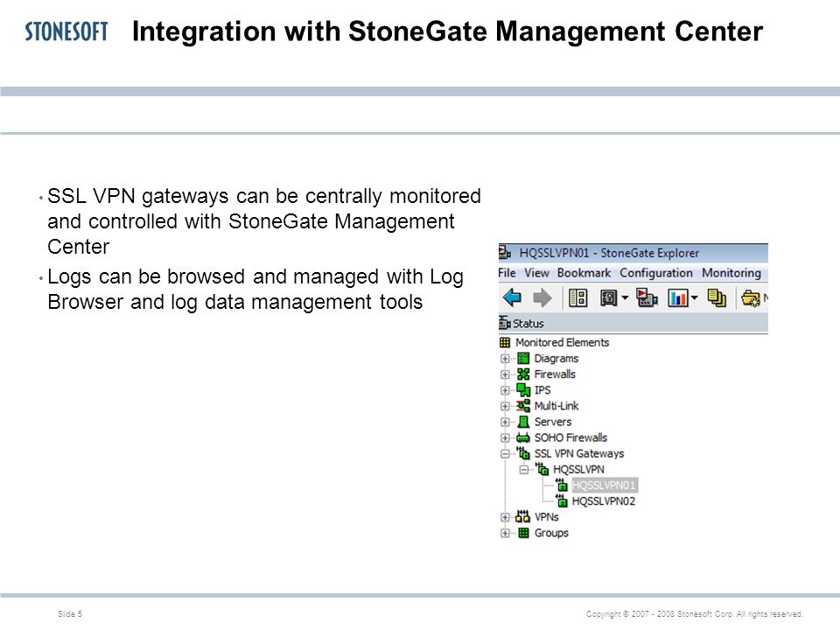Image resolution: width=840 pixels, height=630 pixels.
Task: Select the Multi-Link label in the tree
Action: tap(556, 405)
